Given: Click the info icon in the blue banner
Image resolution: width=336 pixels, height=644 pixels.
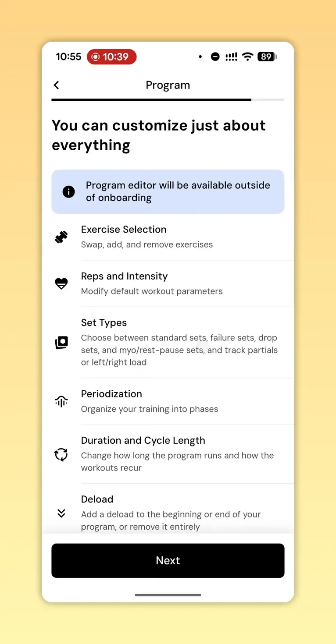Looking at the screenshot, I should coord(68,191).
